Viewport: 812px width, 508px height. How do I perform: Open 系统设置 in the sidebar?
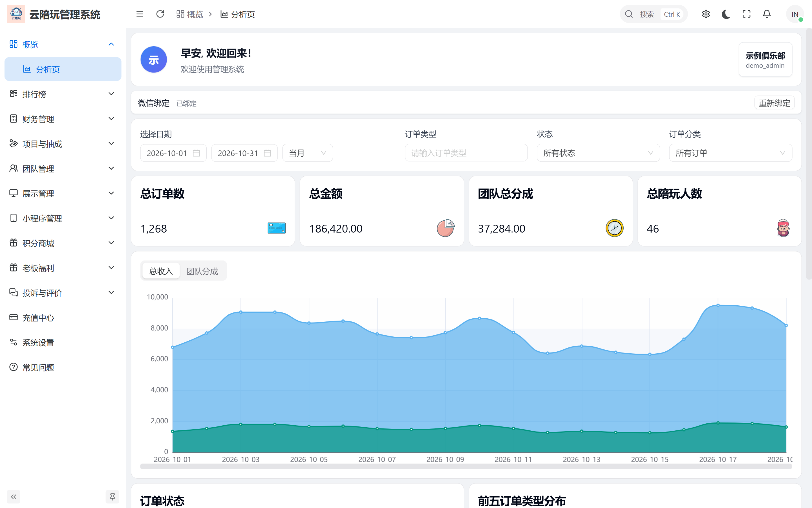coord(63,342)
